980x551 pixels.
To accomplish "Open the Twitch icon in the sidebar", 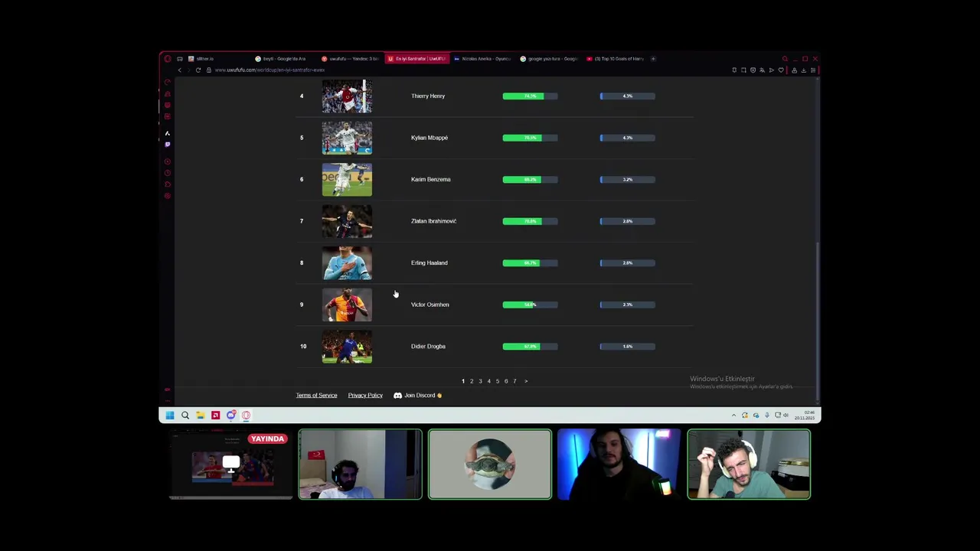I will pos(168,145).
